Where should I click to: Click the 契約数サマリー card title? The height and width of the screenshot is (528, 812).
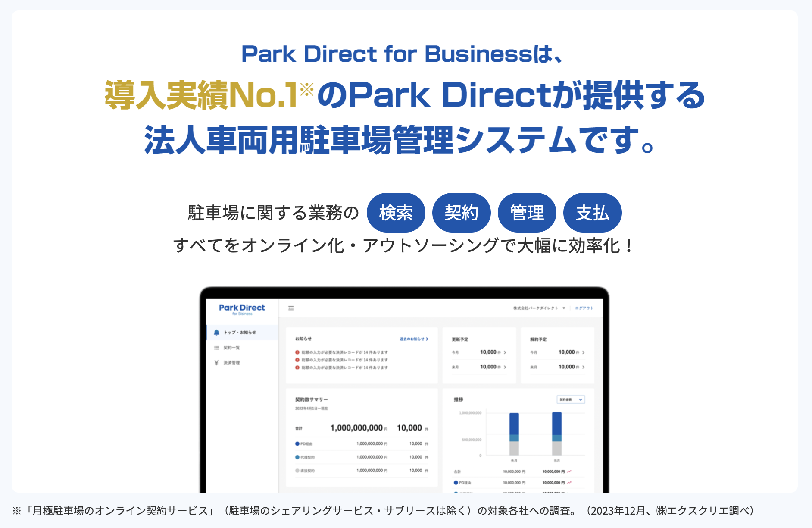(311, 399)
